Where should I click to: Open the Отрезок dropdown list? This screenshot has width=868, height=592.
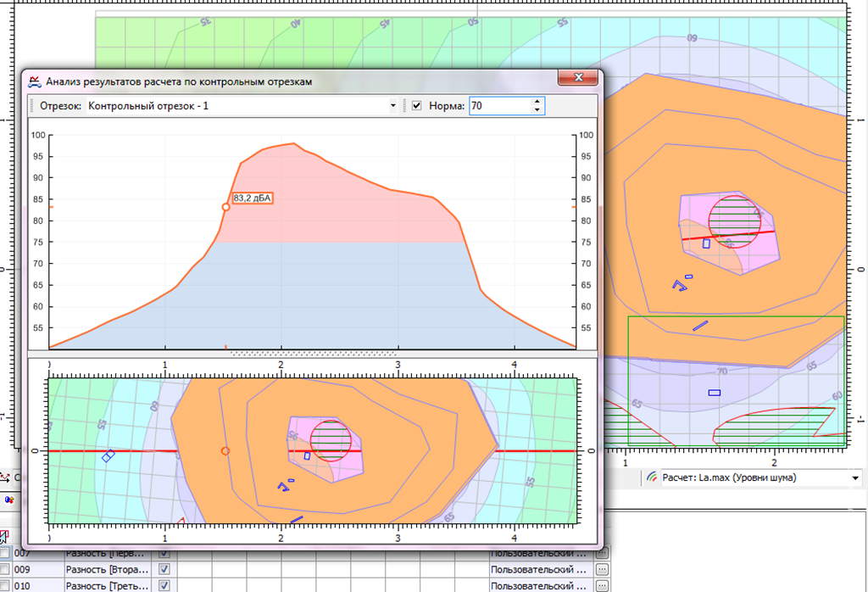coord(392,106)
